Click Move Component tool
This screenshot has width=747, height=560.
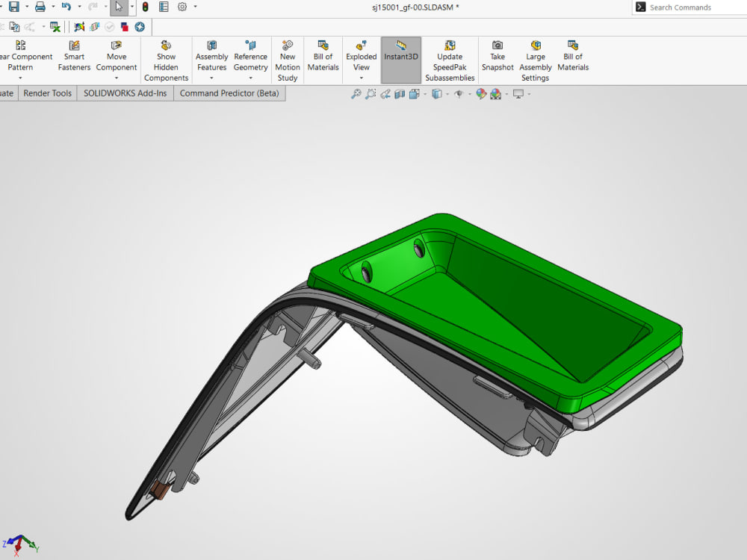click(x=117, y=56)
